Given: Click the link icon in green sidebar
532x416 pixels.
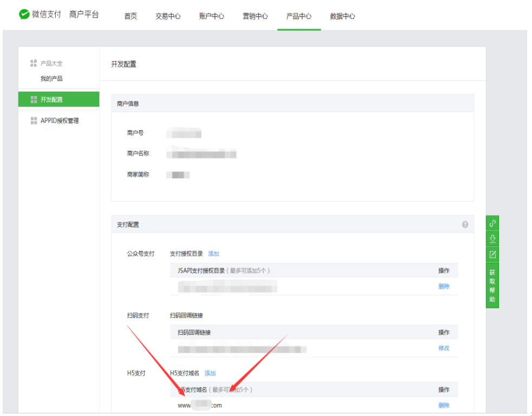Looking at the screenshot, I should pyautogui.click(x=492, y=223).
